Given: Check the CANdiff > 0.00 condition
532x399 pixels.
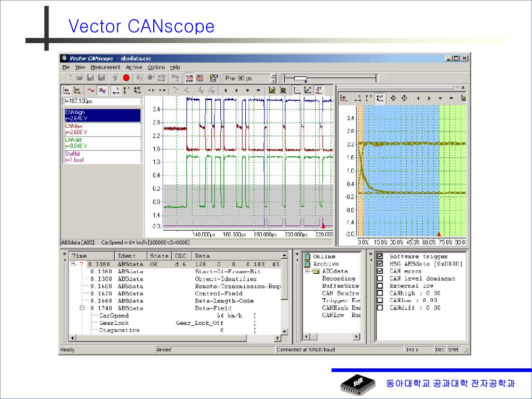Looking at the screenshot, I should click(380, 308).
